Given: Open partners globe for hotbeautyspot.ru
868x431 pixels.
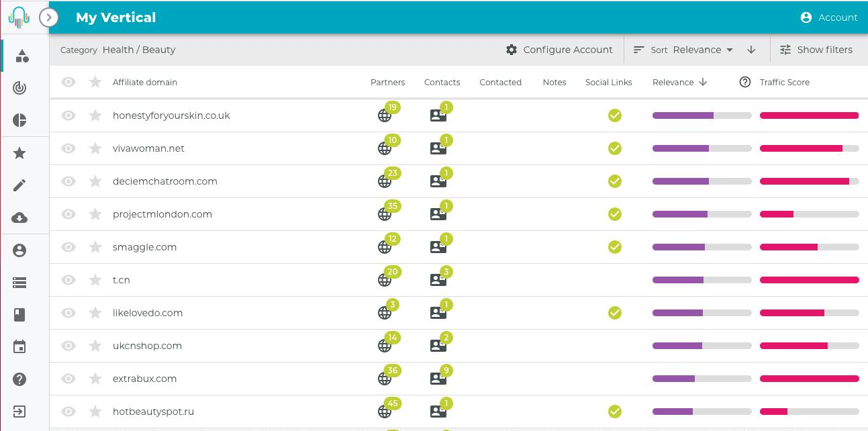Looking at the screenshot, I should pyautogui.click(x=385, y=412).
